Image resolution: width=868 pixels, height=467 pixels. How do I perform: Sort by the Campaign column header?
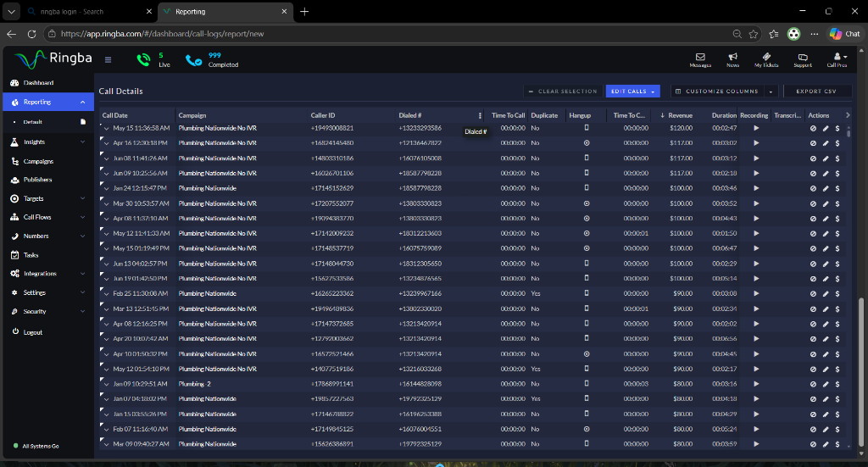[x=192, y=115]
